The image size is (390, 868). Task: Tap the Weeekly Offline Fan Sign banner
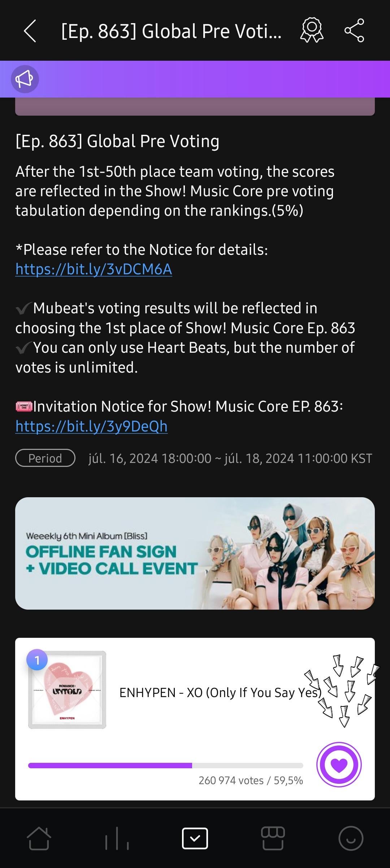click(x=195, y=553)
